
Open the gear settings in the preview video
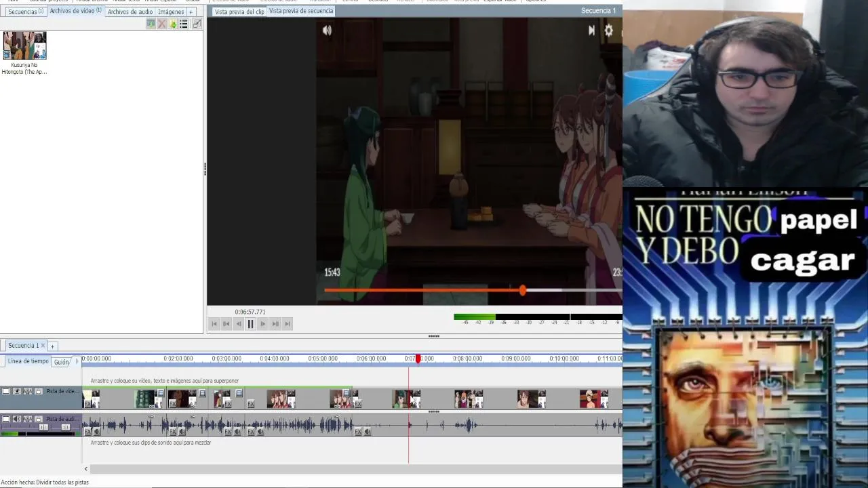(x=608, y=30)
